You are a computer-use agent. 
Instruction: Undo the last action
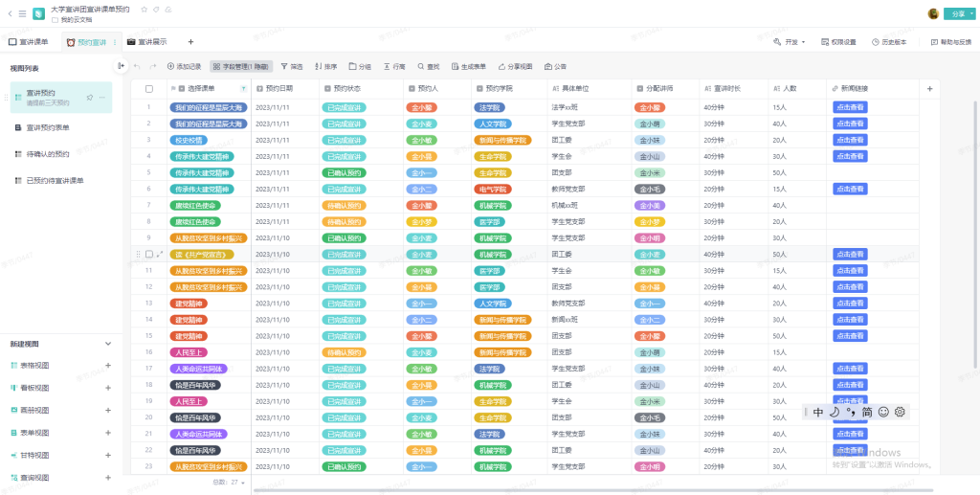click(138, 66)
